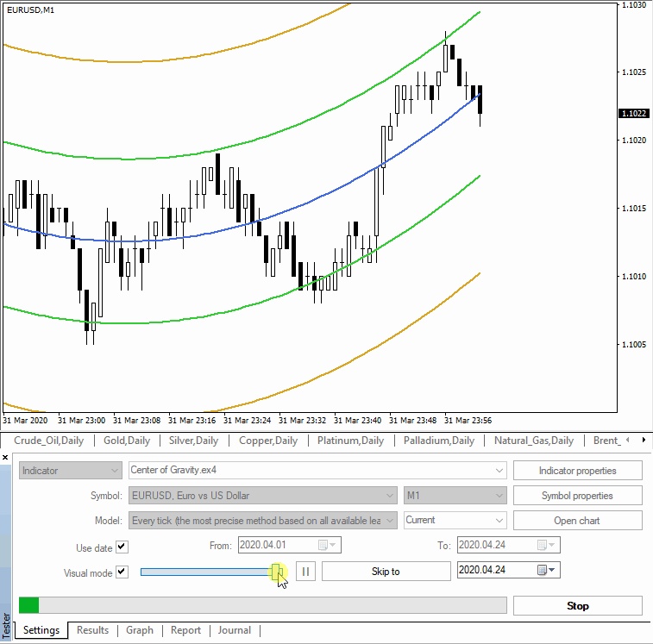Select the Gold,Daily chart tab
The width and height of the screenshot is (653, 644).
pyautogui.click(x=126, y=441)
